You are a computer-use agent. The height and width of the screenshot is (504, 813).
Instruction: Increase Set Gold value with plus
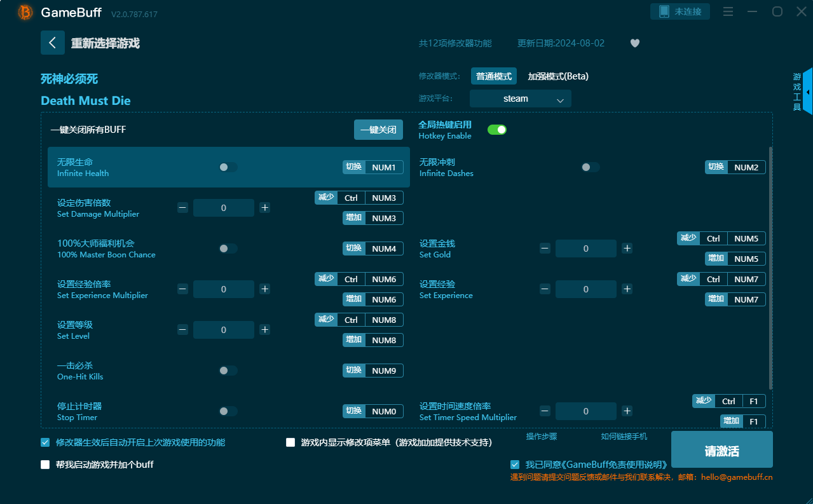pyautogui.click(x=627, y=249)
